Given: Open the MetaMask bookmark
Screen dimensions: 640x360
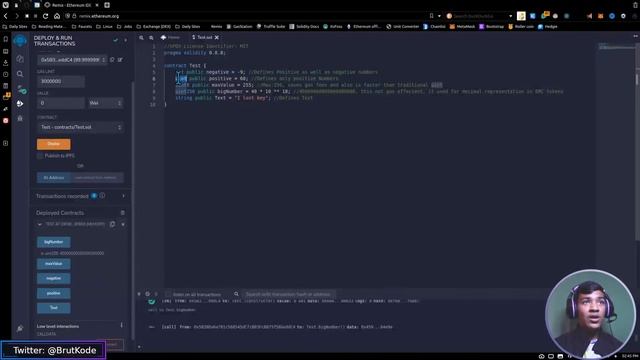Looking at the screenshot, I should (463, 27).
